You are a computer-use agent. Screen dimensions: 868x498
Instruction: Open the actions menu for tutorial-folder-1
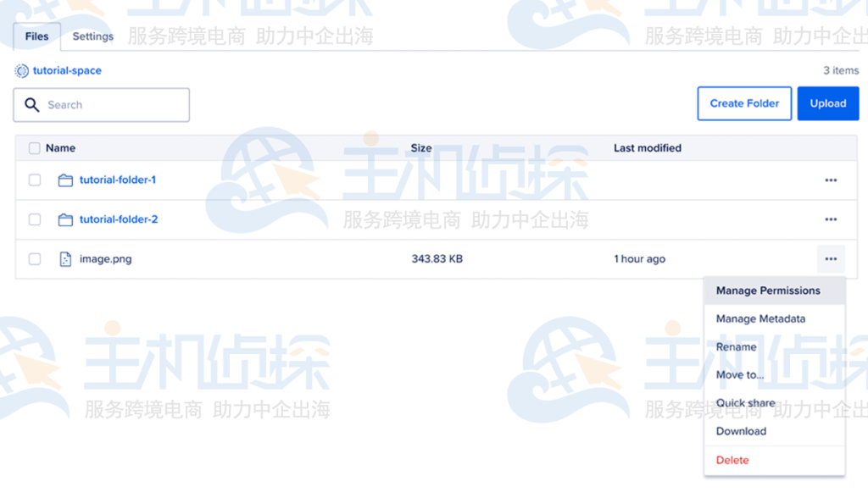(x=830, y=180)
